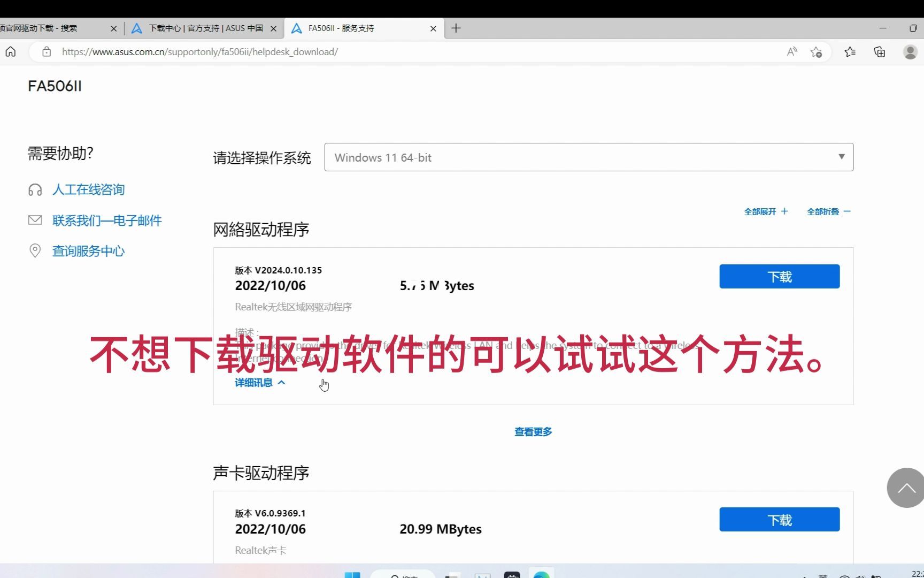Viewport: 924px width, 578px height.
Task: Close the 下载中心 ASUS 中国 tab
Action: [274, 28]
